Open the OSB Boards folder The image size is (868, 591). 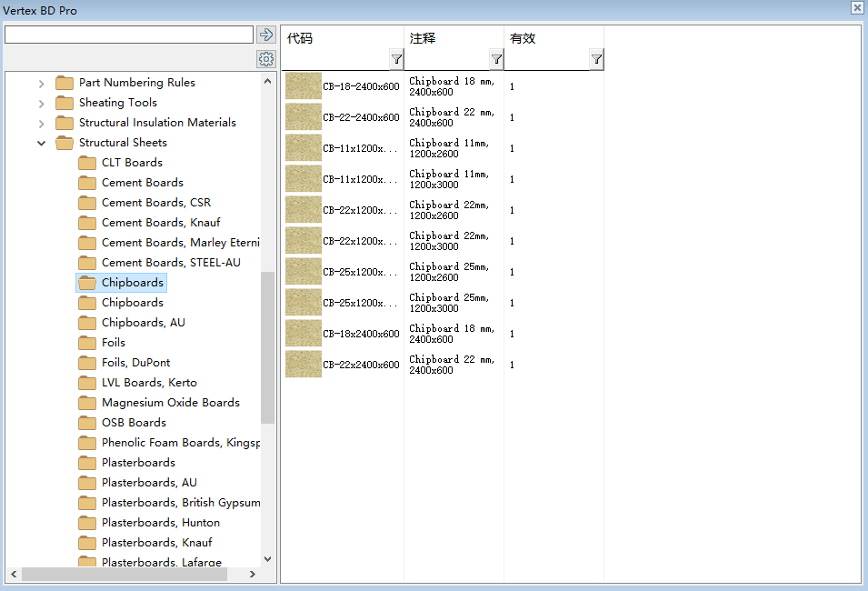click(x=134, y=422)
